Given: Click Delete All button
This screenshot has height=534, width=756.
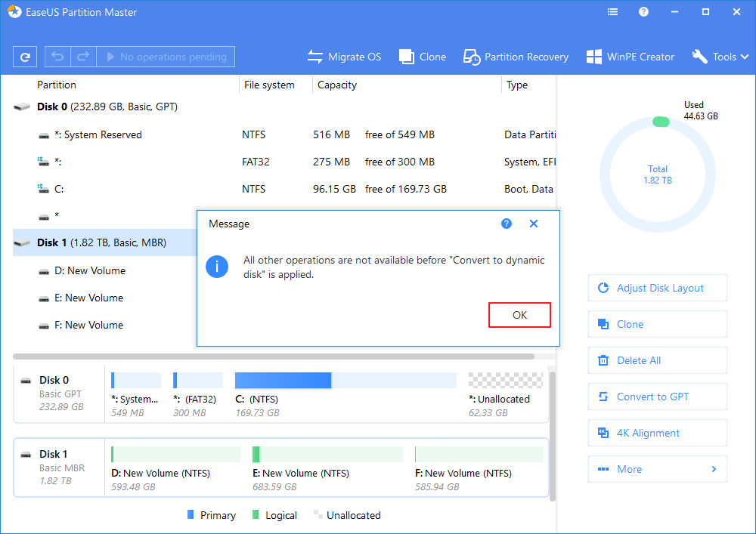Looking at the screenshot, I should pos(657,360).
